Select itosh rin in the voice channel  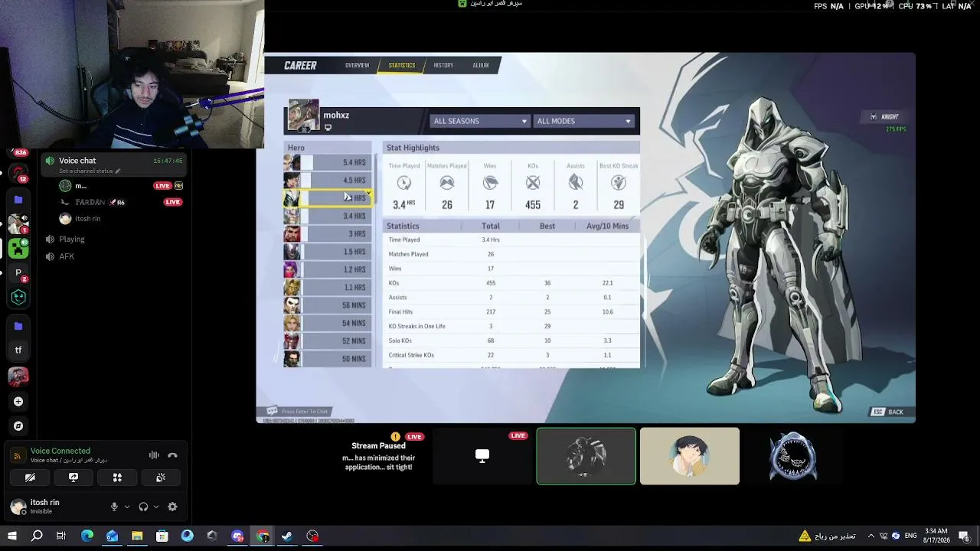point(80,219)
